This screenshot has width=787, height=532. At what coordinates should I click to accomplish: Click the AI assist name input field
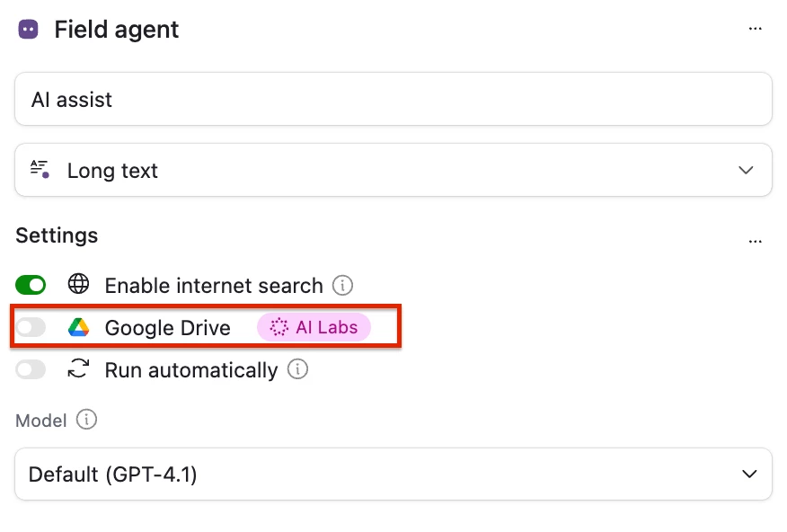tap(393, 99)
